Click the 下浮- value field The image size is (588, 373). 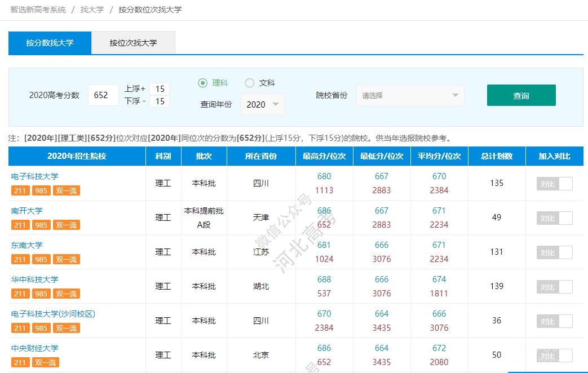click(x=160, y=101)
